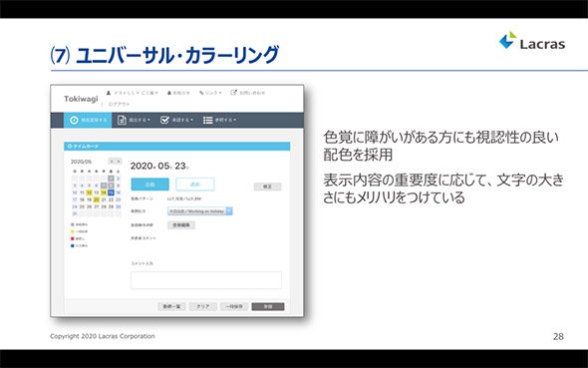The width and height of the screenshot is (588, 368).
Task: Click the outlined clock-out button
Action: click(x=195, y=184)
